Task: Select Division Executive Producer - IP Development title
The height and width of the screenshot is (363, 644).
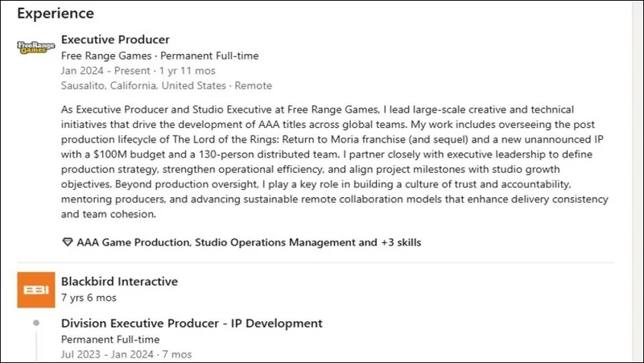Action: (192, 324)
